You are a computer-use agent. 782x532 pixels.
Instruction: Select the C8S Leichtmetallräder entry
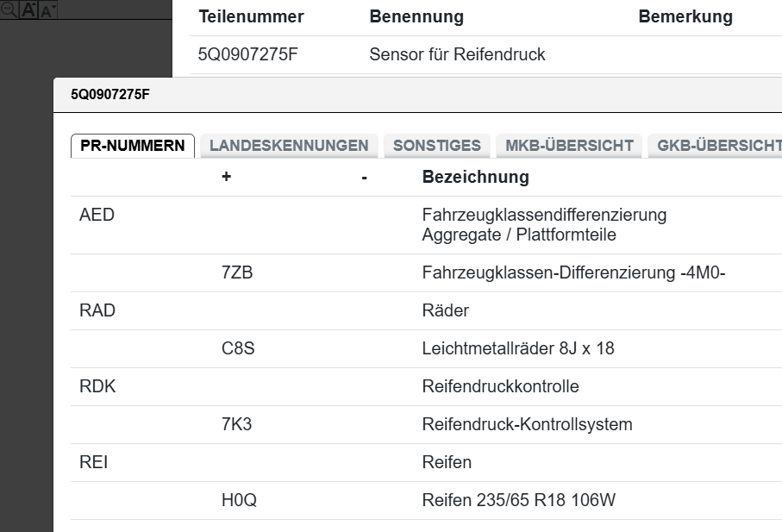tap(237, 348)
